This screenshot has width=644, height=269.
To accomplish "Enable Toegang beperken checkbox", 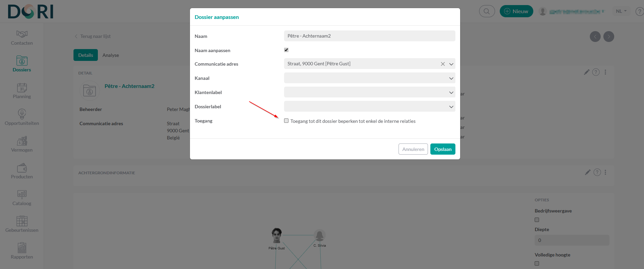I will click(x=286, y=121).
